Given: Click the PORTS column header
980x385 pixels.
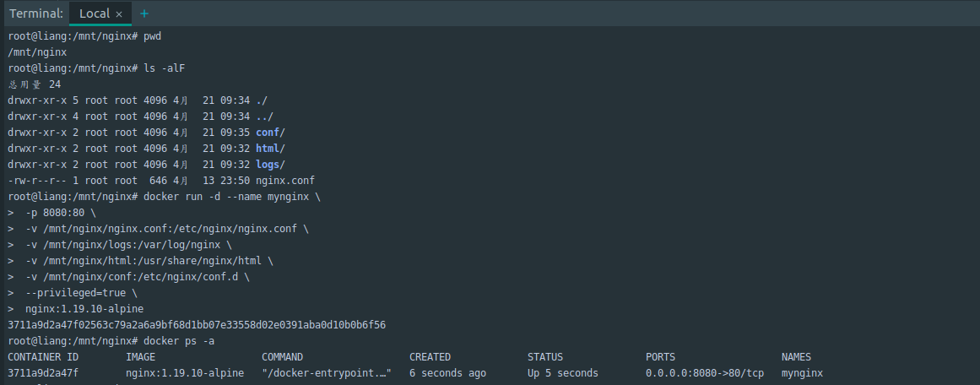Looking at the screenshot, I should tap(660, 357).
